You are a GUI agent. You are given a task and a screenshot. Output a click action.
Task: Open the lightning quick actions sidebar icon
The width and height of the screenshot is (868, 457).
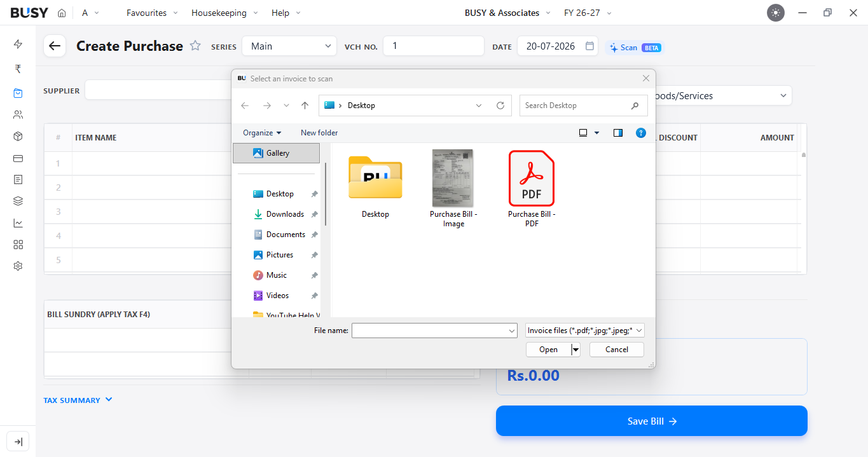18,44
